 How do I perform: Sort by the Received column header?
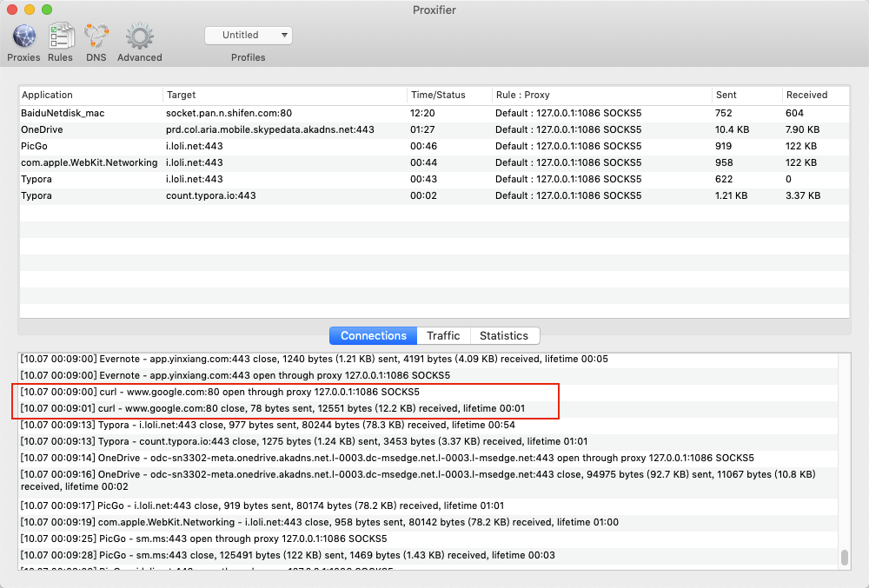click(816, 95)
